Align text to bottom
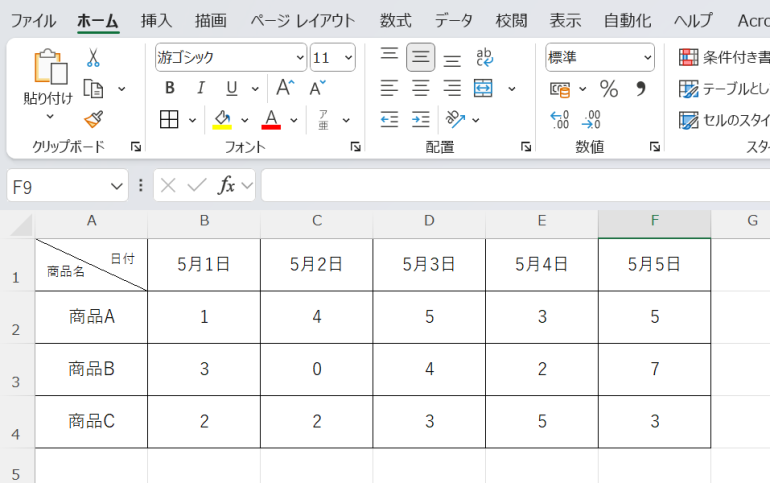The height and width of the screenshot is (483, 770). coord(452,60)
